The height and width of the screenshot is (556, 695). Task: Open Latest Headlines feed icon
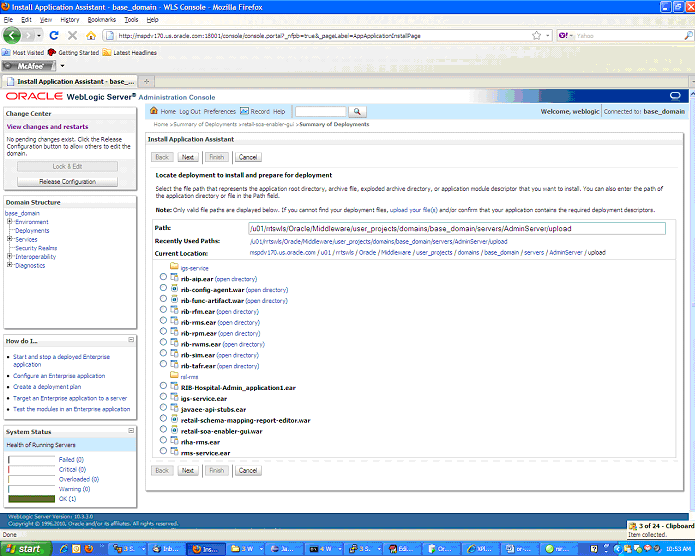tap(107, 52)
